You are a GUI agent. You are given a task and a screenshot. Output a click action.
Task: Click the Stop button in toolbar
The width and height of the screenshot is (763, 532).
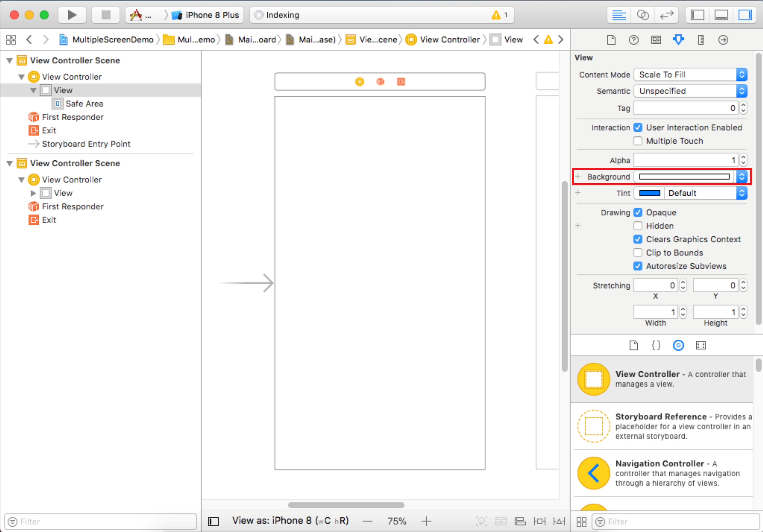click(x=106, y=15)
